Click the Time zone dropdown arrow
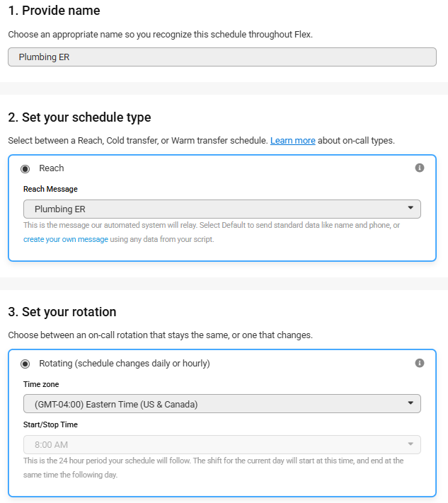The image size is (448, 503). (x=410, y=403)
